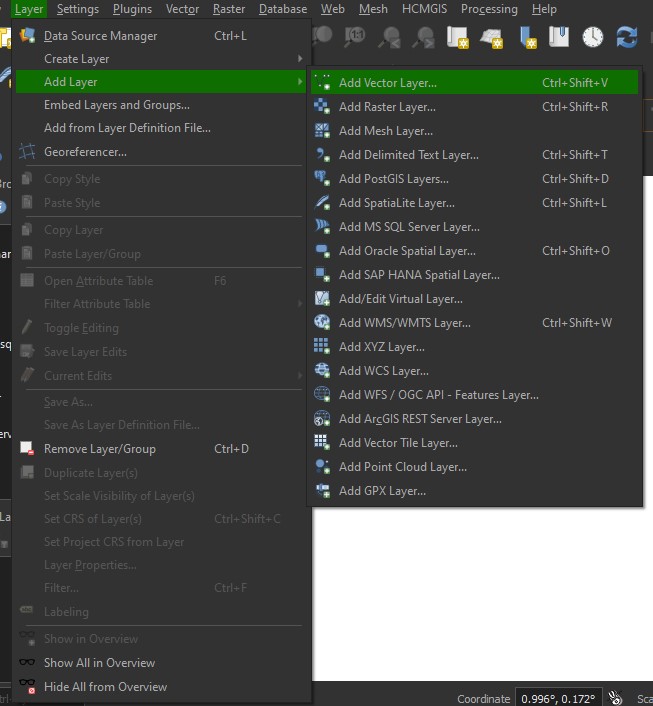Click the Show Spatial Bookmarks toolbar icon

pyautogui.click(x=559, y=37)
